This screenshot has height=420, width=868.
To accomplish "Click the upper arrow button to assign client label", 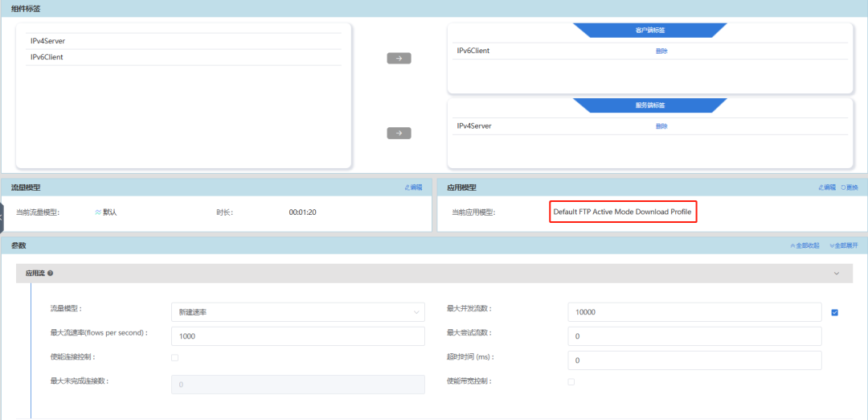I will click(x=399, y=58).
